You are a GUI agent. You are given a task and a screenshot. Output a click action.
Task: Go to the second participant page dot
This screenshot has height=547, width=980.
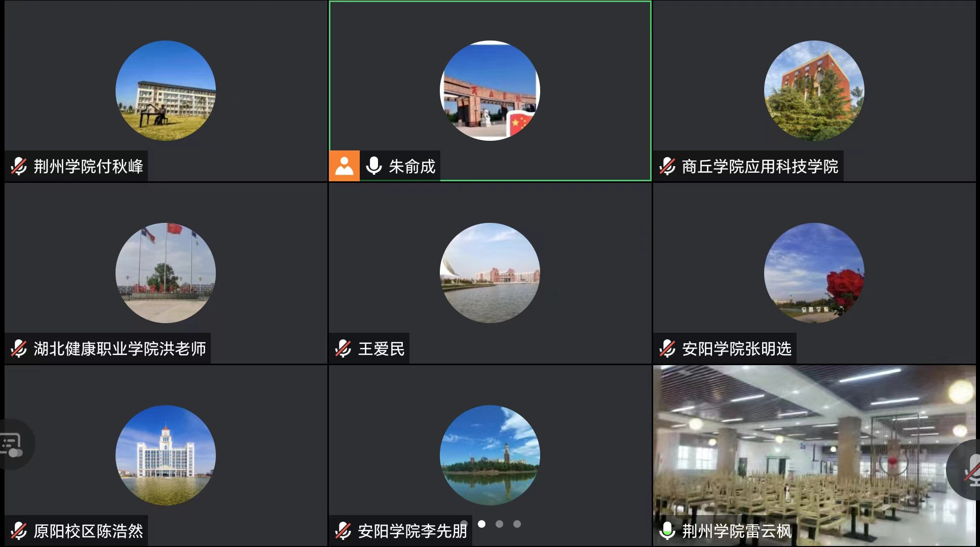tap(499, 524)
